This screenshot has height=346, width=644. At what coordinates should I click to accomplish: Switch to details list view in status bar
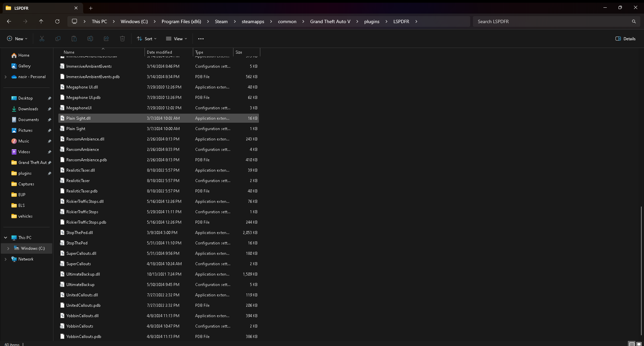tap(632, 344)
